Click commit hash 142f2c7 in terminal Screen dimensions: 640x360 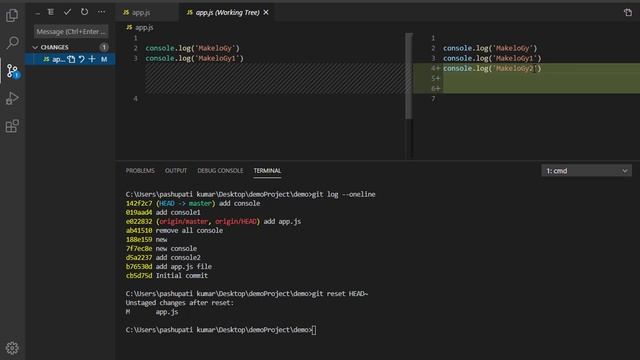(x=139, y=203)
